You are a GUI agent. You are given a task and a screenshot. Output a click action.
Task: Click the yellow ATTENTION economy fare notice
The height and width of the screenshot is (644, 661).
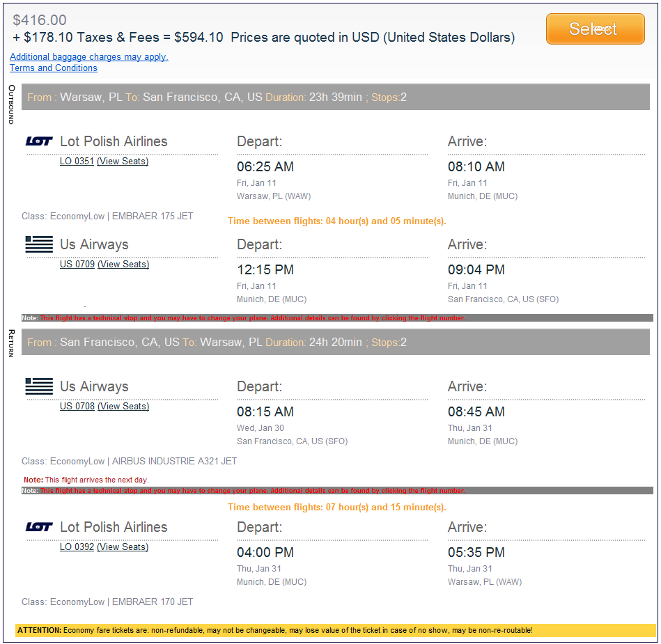(x=336, y=630)
